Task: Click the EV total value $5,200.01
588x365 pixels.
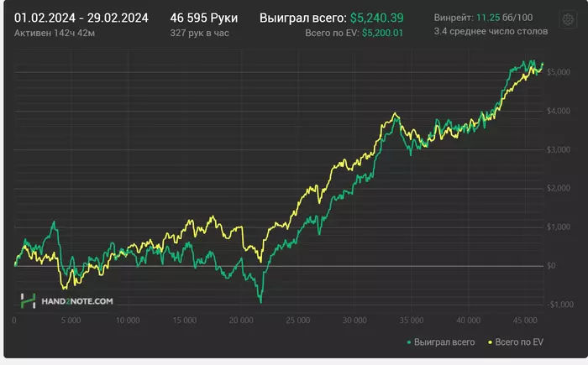Action: tap(382, 33)
